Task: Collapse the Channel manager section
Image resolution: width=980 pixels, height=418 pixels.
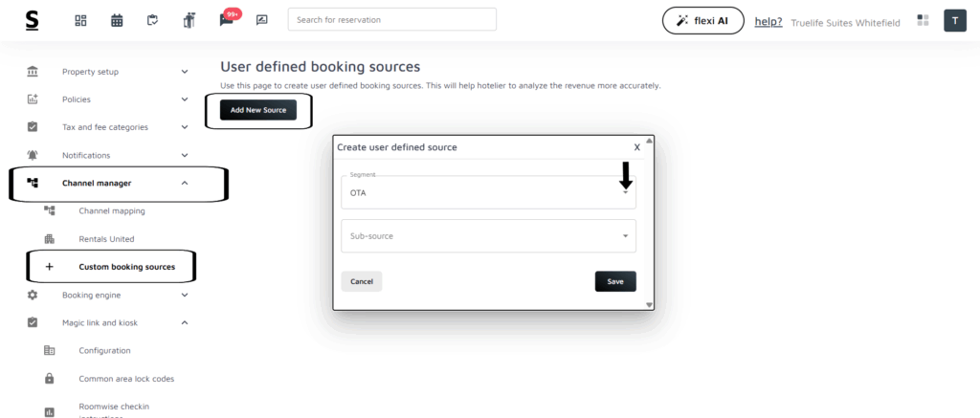Action: click(x=185, y=183)
